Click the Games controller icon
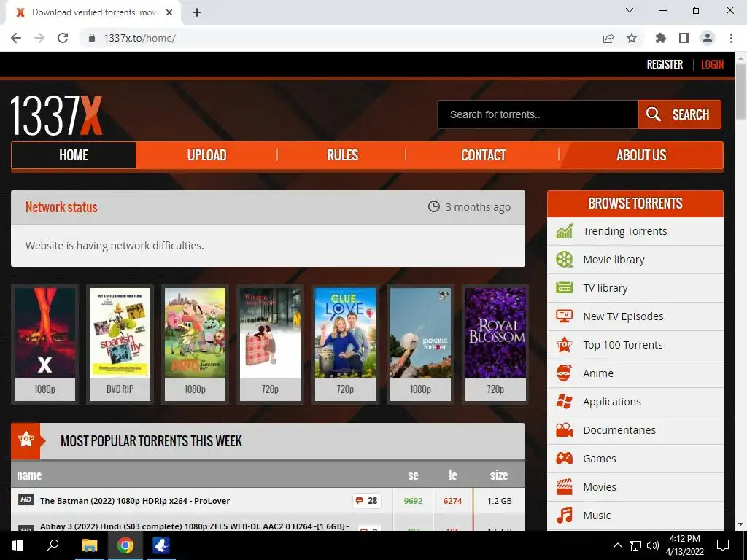This screenshot has height=560, width=747. pos(564,459)
